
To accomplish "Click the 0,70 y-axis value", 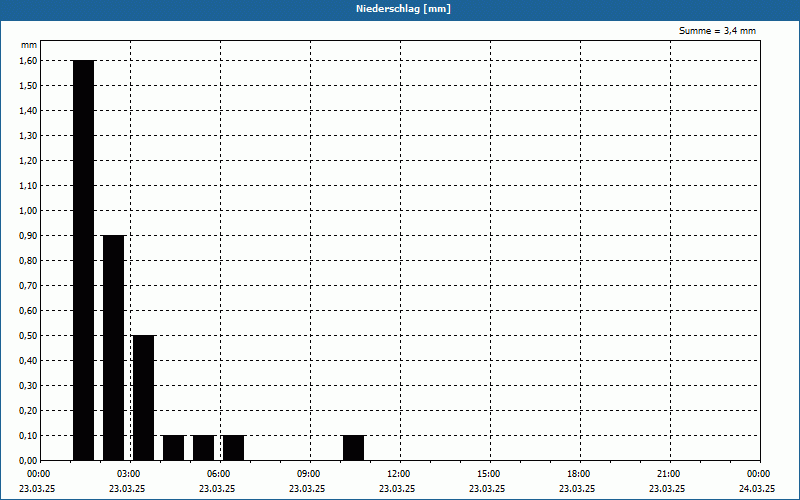I will [28, 286].
